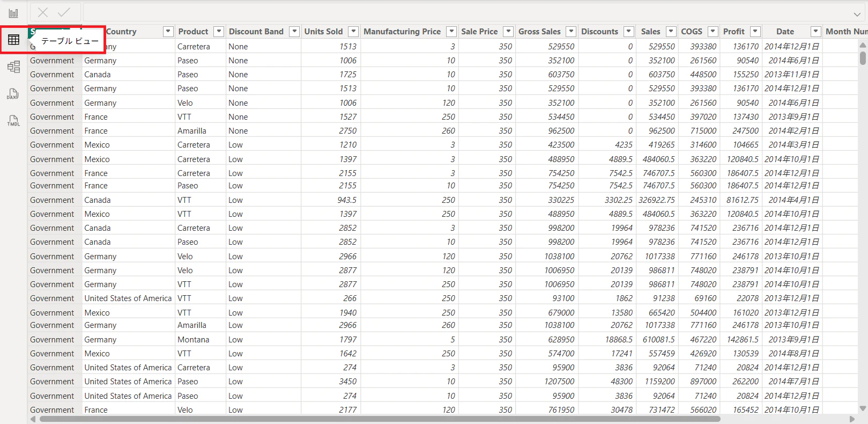Select the Units Sold column header
This screenshot has width=868, height=424.
click(323, 32)
